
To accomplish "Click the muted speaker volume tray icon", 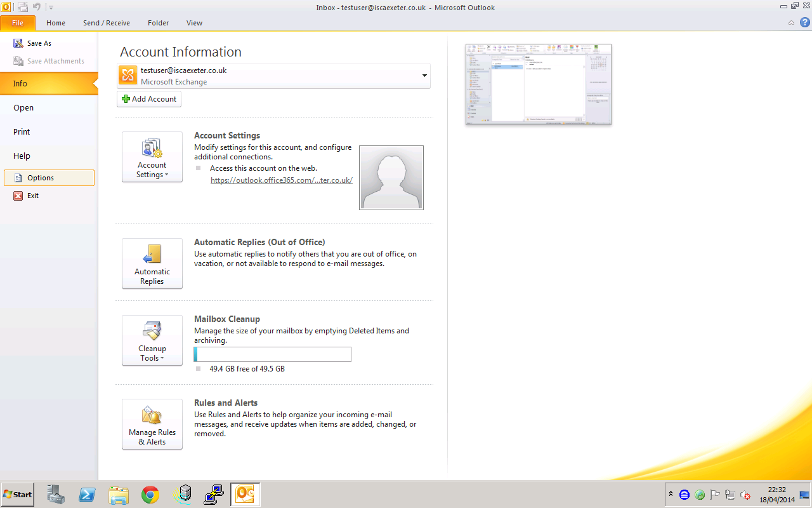I will coord(745,495).
